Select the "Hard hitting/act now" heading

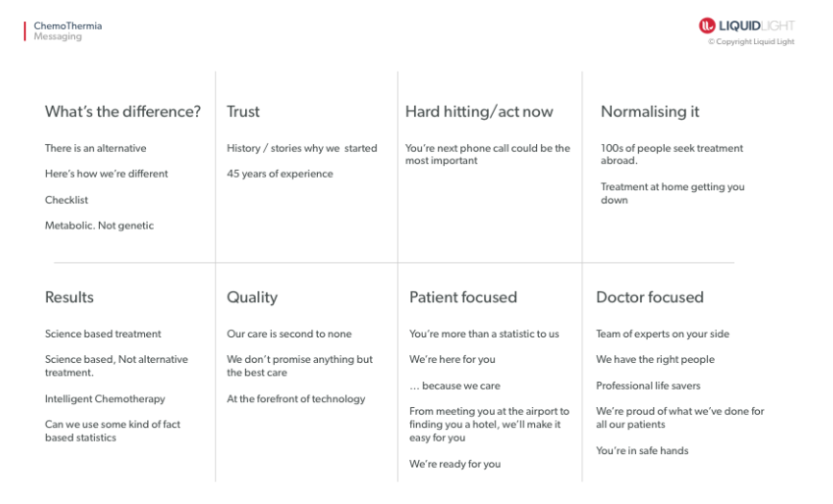pyautogui.click(x=479, y=111)
